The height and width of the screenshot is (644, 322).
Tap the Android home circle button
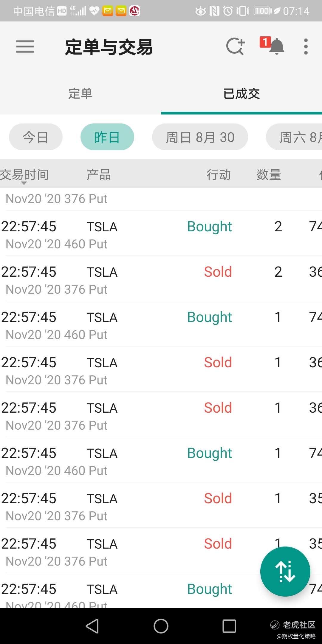[161, 626]
